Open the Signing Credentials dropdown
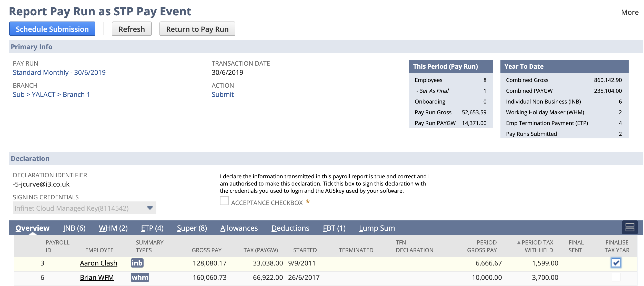 pyautogui.click(x=150, y=208)
